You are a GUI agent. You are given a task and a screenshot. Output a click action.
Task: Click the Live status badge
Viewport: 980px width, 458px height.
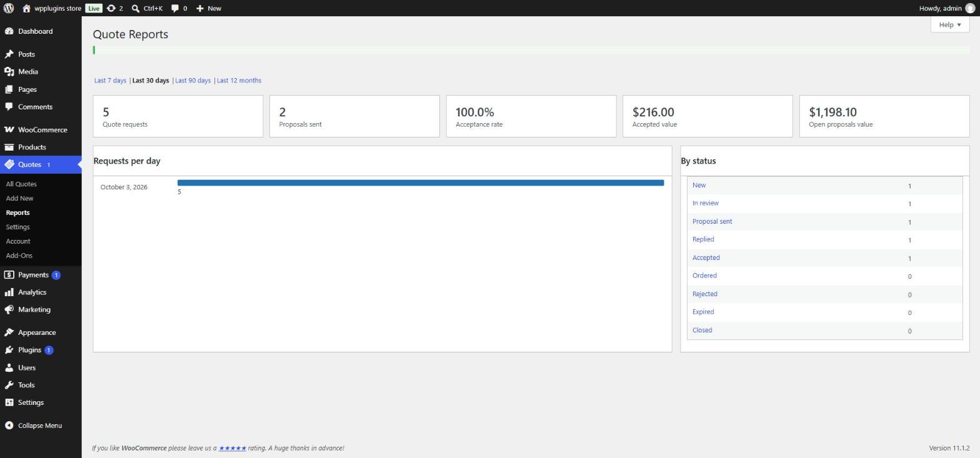(93, 8)
